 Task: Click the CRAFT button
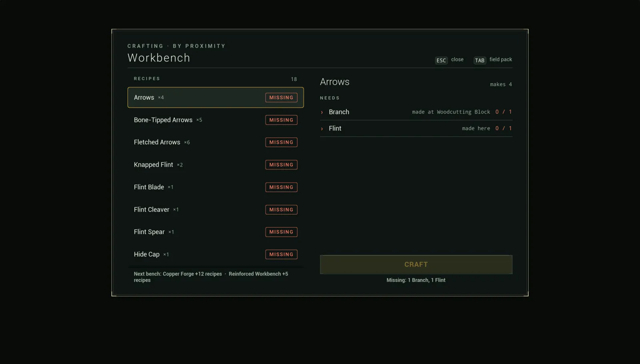tap(416, 265)
